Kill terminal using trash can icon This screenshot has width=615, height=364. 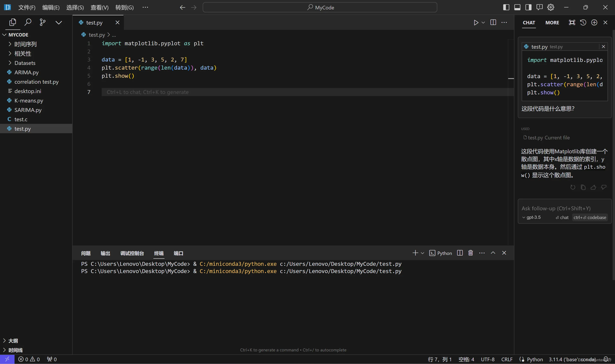(x=470, y=253)
